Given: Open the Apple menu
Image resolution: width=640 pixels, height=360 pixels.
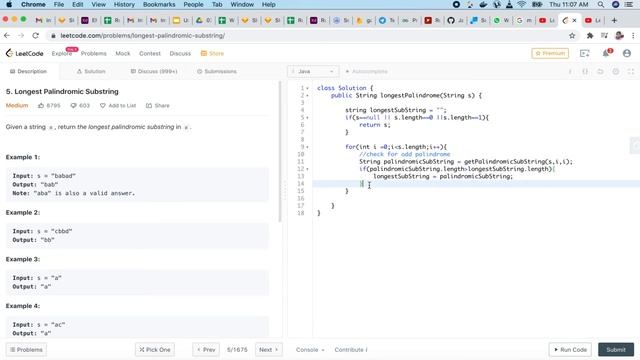Looking at the screenshot, I should click(9, 4).
